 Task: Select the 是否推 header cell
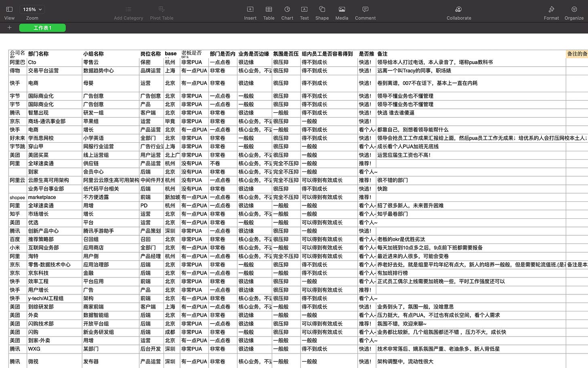pyautogui.click(x=367, y=54)
